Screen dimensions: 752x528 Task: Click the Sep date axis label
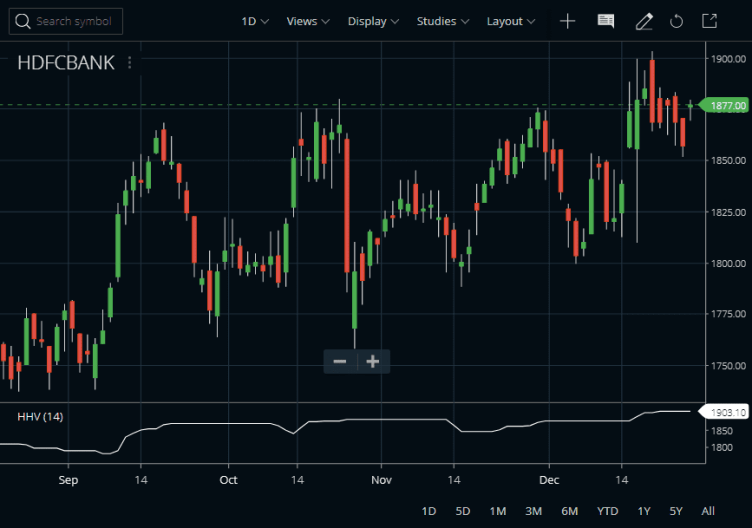click(x=68, y=480)
